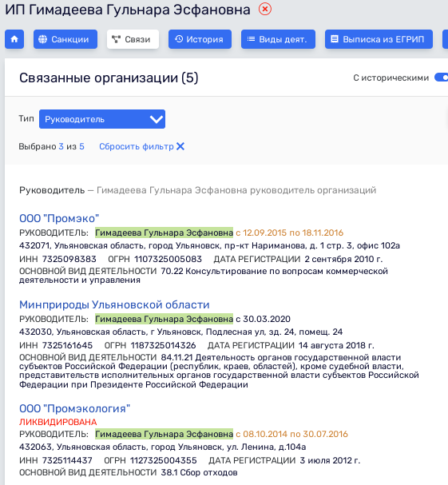Expand the Руководитель type dropdown
The image size is (448, 485).
click(102, 119)
